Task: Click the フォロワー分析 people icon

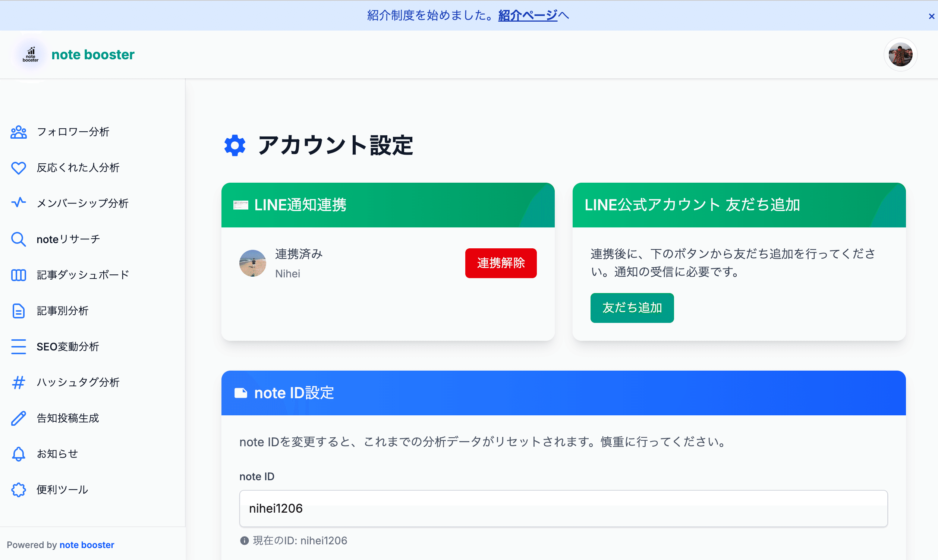Action: [19, 132]
